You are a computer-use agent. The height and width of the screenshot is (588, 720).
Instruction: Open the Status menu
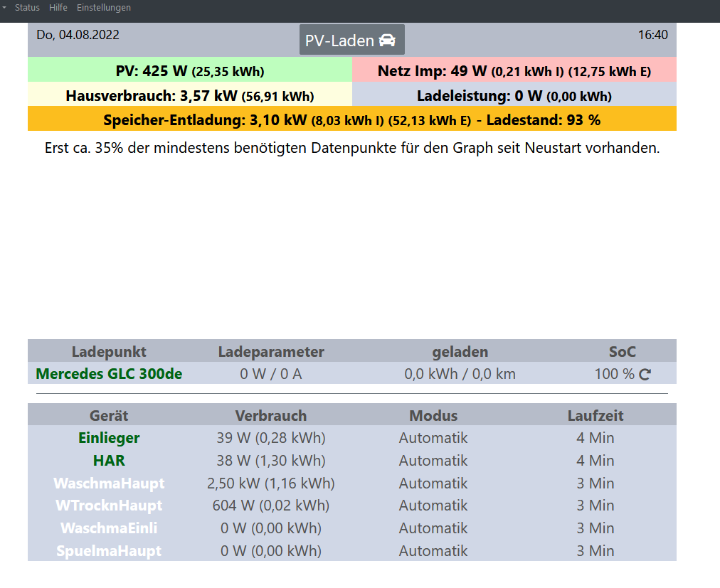27,8
